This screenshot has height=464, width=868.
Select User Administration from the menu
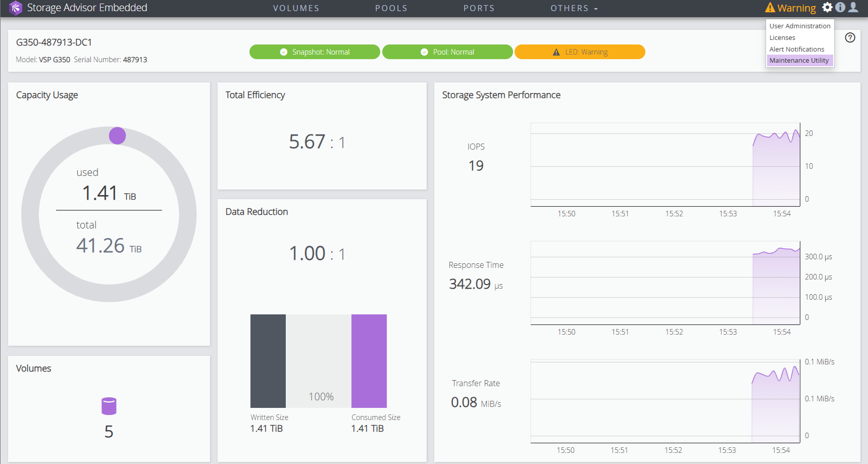[x=799, y=26]
